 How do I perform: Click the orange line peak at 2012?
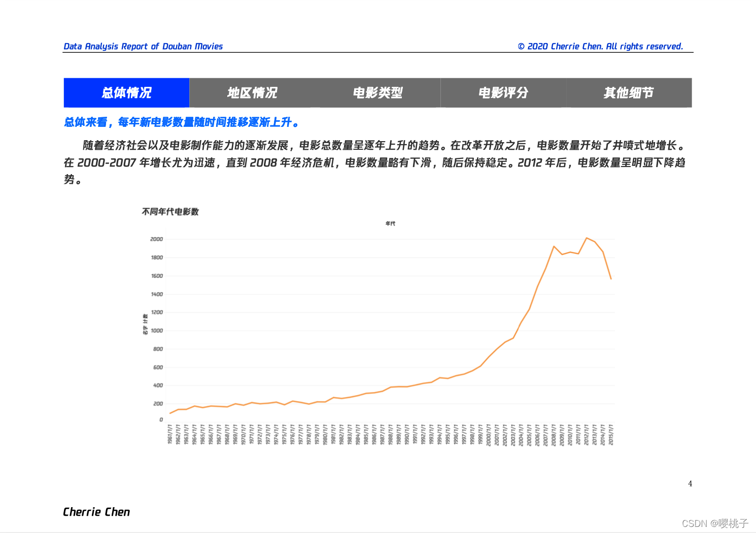pyautogui.click(x=587, y=238)
